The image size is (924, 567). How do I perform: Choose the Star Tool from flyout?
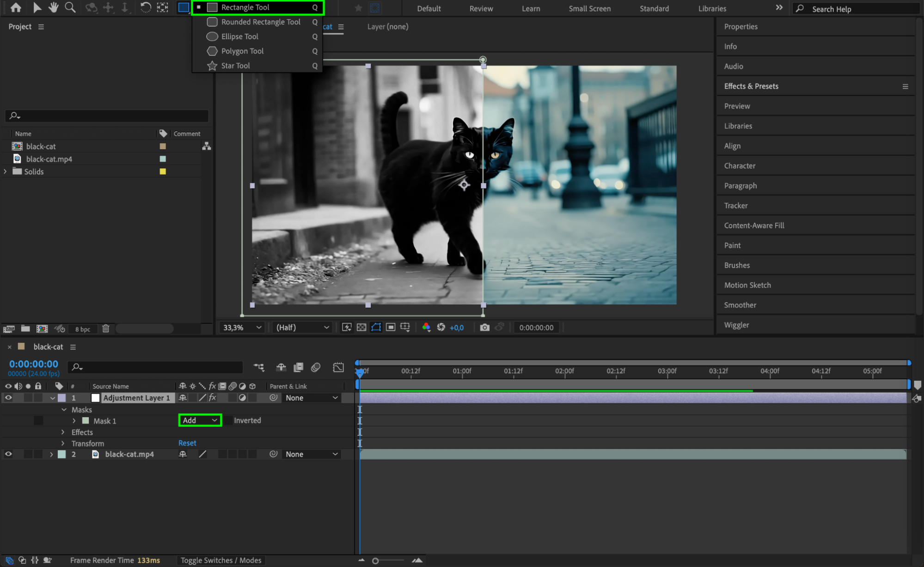(235, 66)
